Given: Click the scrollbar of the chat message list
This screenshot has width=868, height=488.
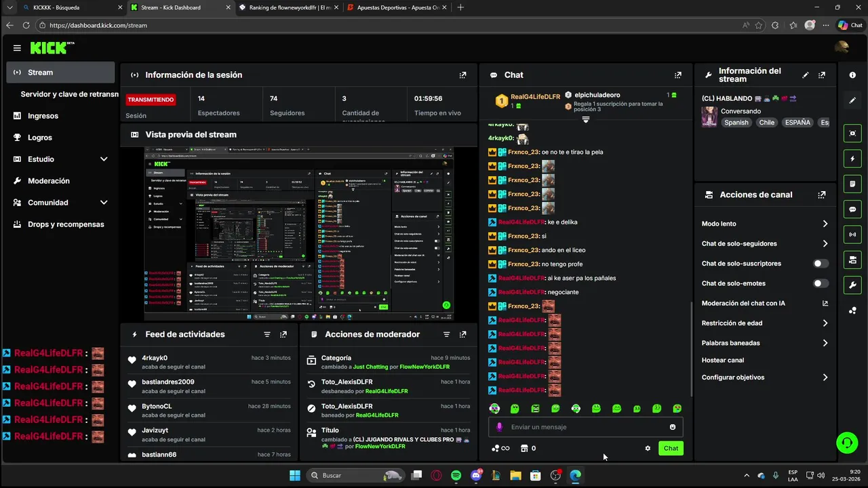Looking at the screenshot, I should pyautogui.click(x=690, y=348).
